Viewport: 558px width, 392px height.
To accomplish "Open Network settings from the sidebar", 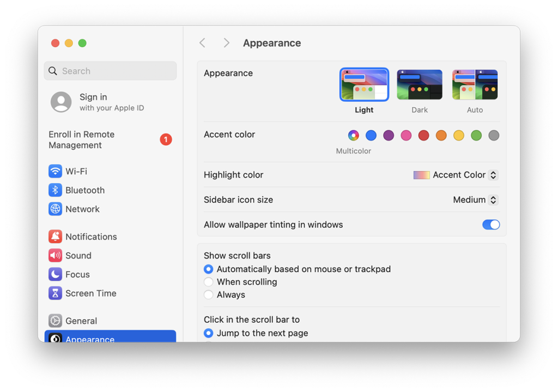I will coord(55,209).
